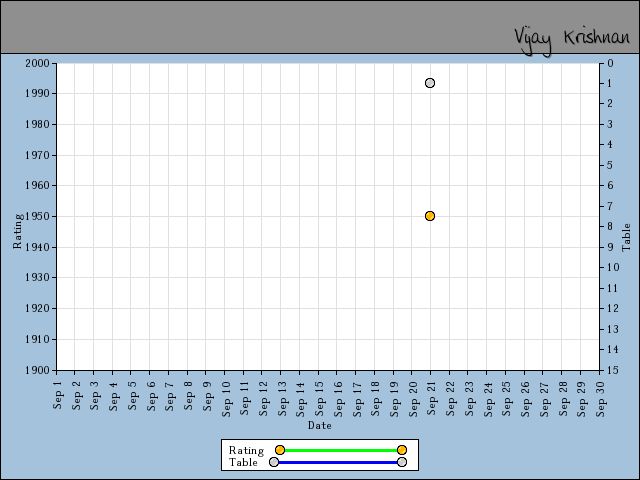Click the 1990 rating axis value
The height and width of the screenshot is (480, 640).
point(37,93)
